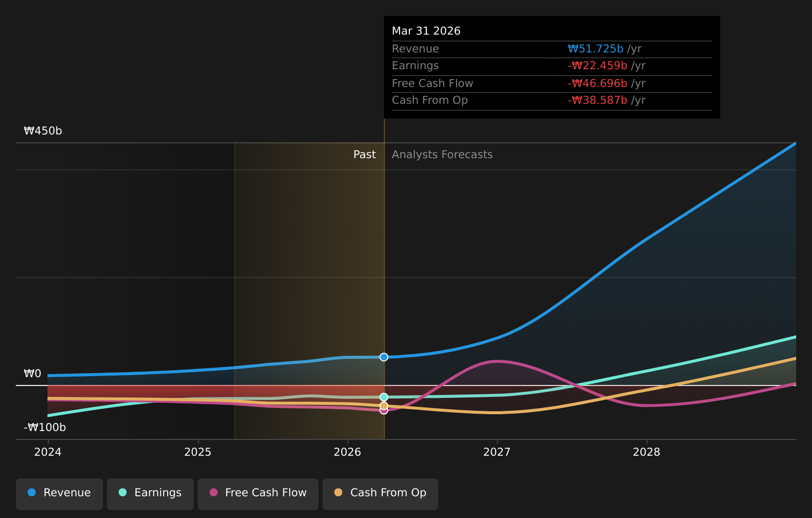Click the 2025 x-axis label
812x518 pixels.
[x=198, y=452]
